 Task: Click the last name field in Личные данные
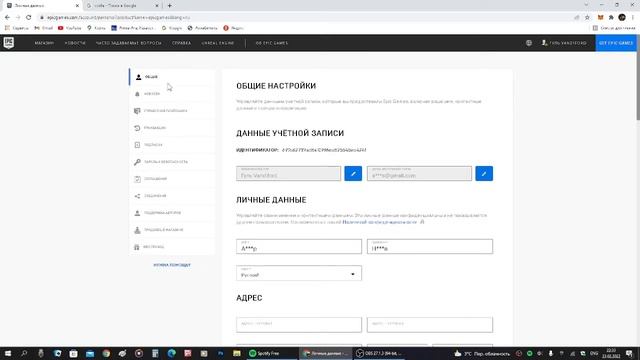430,247
